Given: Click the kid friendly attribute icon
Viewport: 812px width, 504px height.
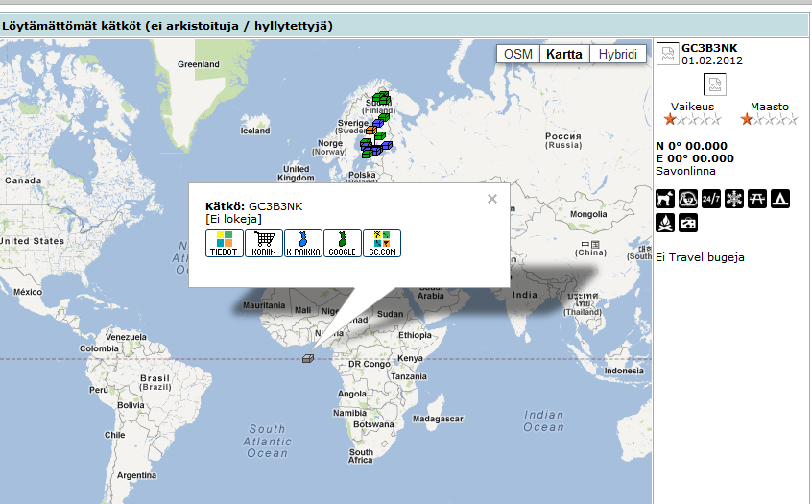Looking at the screenshot, I should tap(688, 199).
